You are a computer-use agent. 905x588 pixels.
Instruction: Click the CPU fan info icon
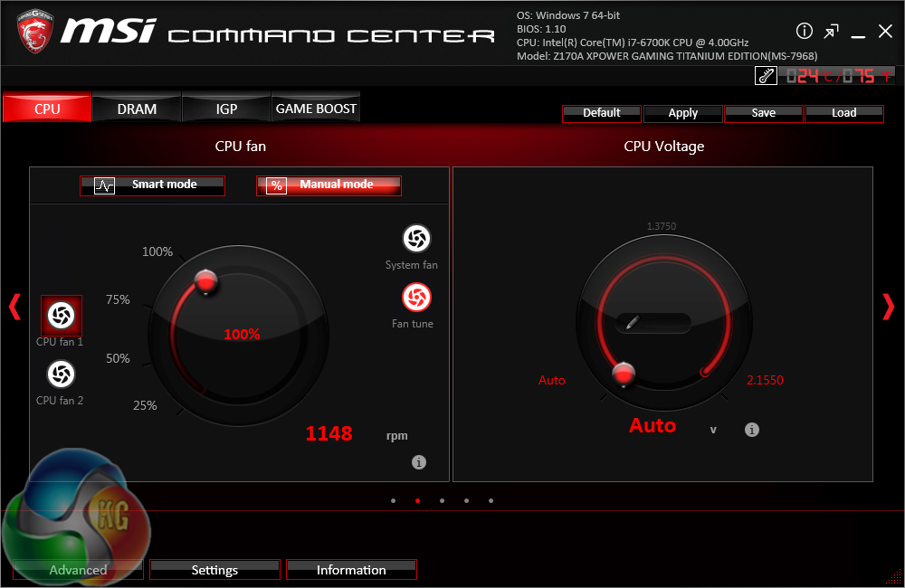click(419, 462)
